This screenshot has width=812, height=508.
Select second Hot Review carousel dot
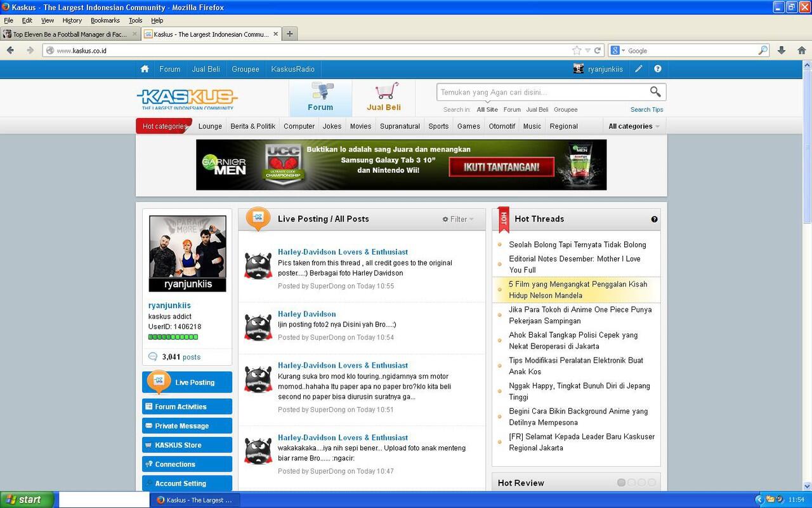click(631, 483)
